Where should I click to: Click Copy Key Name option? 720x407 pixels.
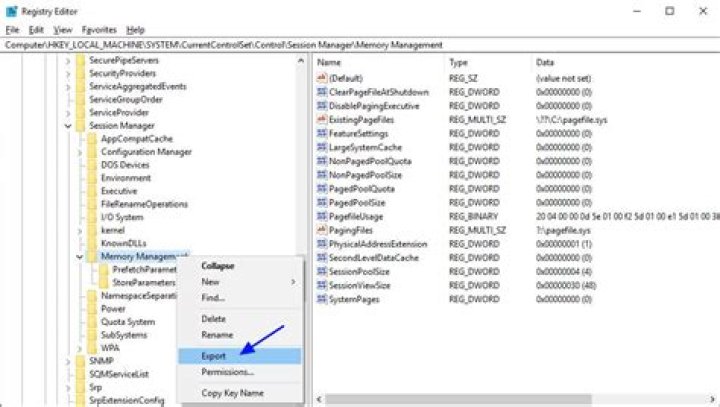(x=232, y=393)
